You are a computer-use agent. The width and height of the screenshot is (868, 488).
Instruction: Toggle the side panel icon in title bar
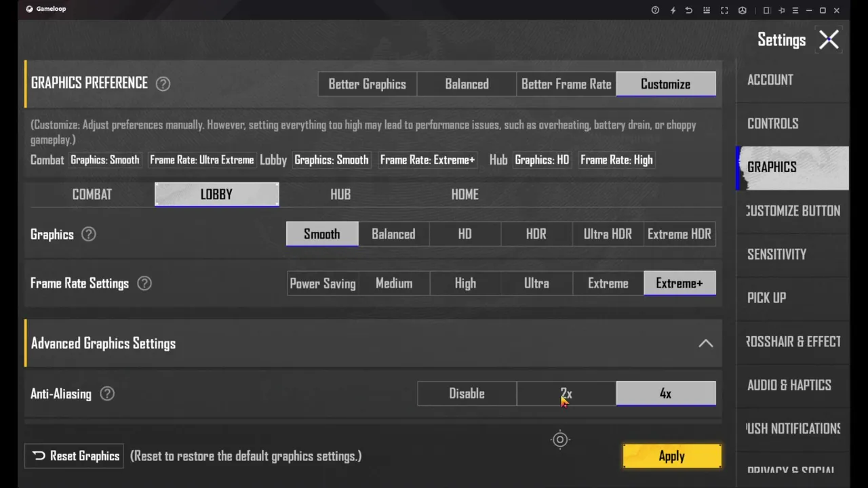tap(766, 10)
